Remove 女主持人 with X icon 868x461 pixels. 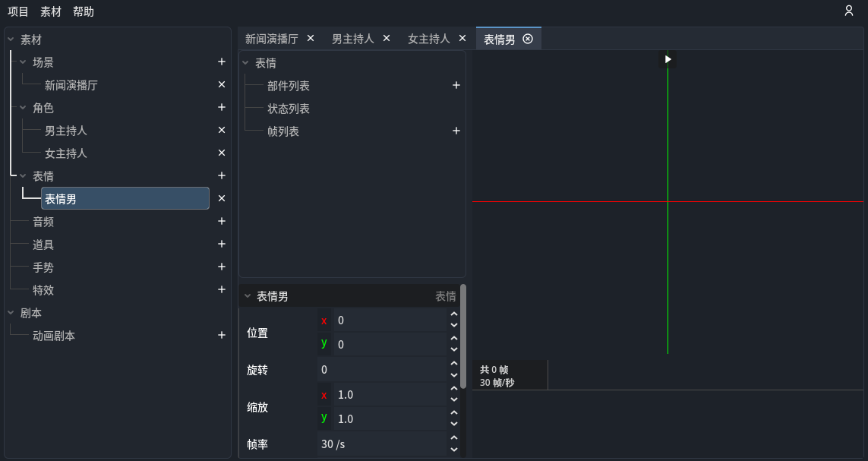[222, 153]
